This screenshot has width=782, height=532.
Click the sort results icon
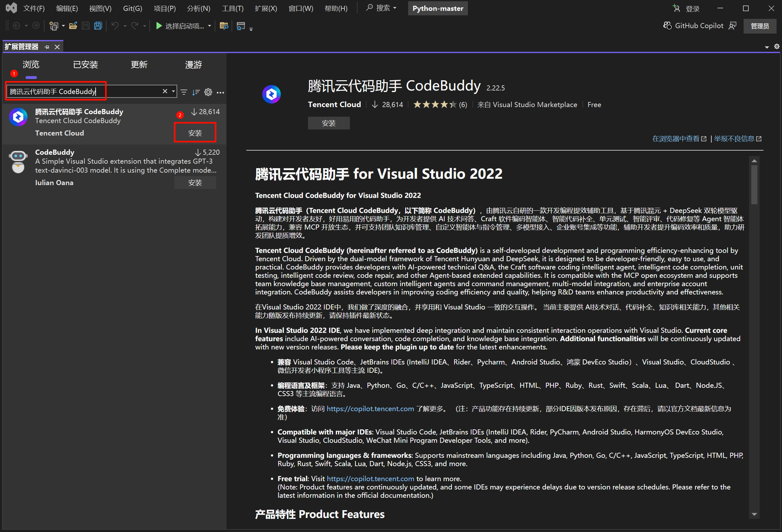196,92
